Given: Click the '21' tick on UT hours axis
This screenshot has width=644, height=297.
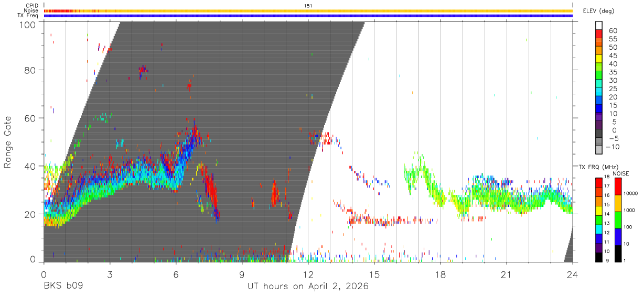Looking at the screenshot, I should pos(507,274).
